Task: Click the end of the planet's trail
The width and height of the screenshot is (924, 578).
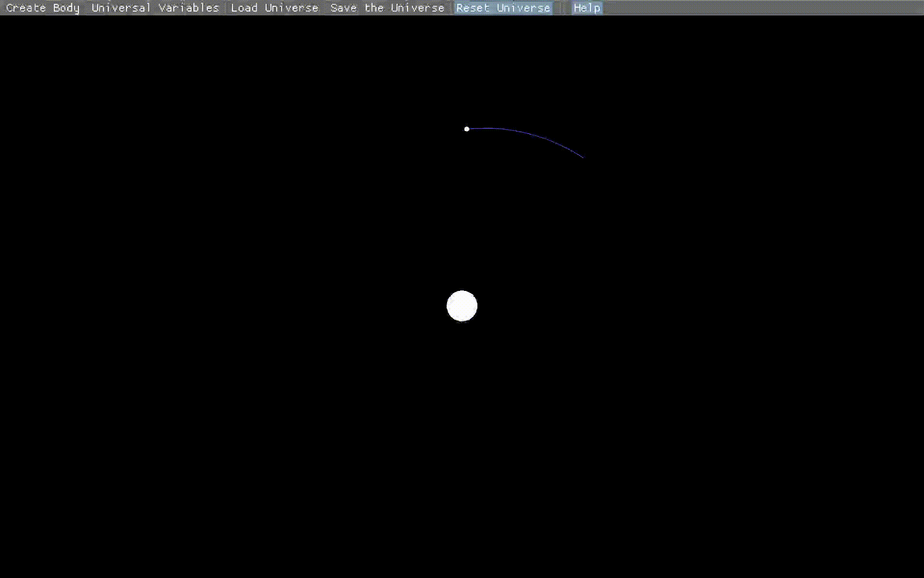Action: 582,157
